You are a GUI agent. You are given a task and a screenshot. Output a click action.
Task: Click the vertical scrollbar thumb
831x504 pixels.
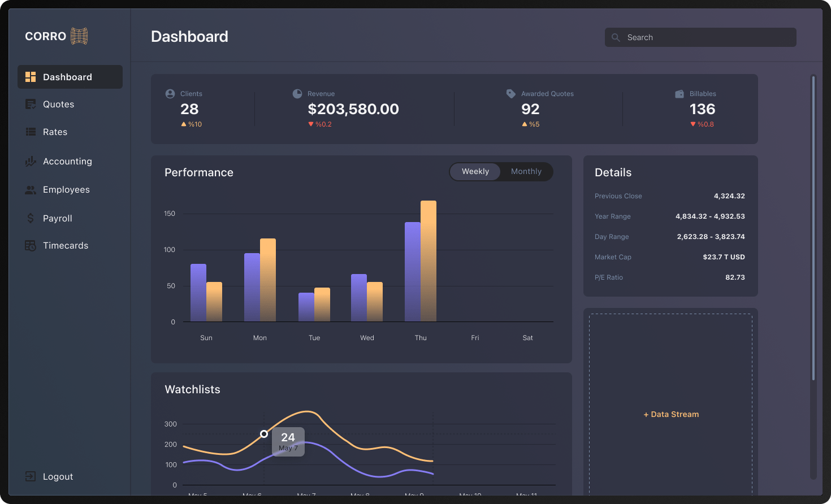[813, 228]
